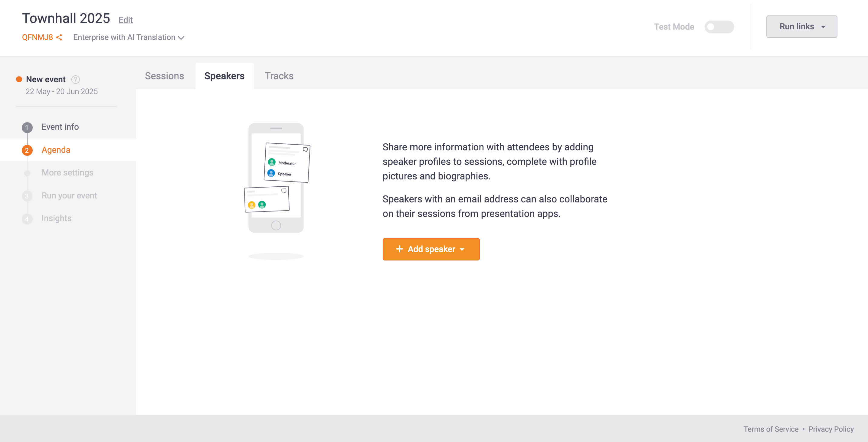Screen dimensions: 868x442
Task: Switch to the Sessions tab
Action: pyautogui.click(x=165, y=76)
